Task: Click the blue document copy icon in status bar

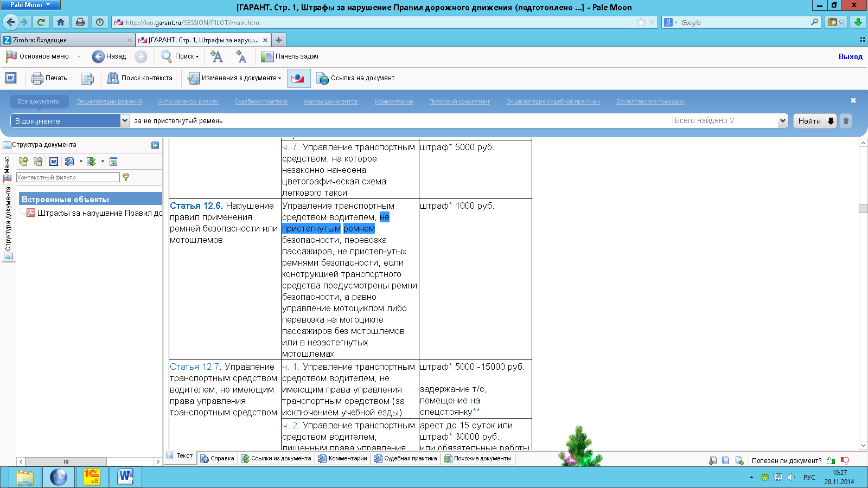Action: coord(726,461)
